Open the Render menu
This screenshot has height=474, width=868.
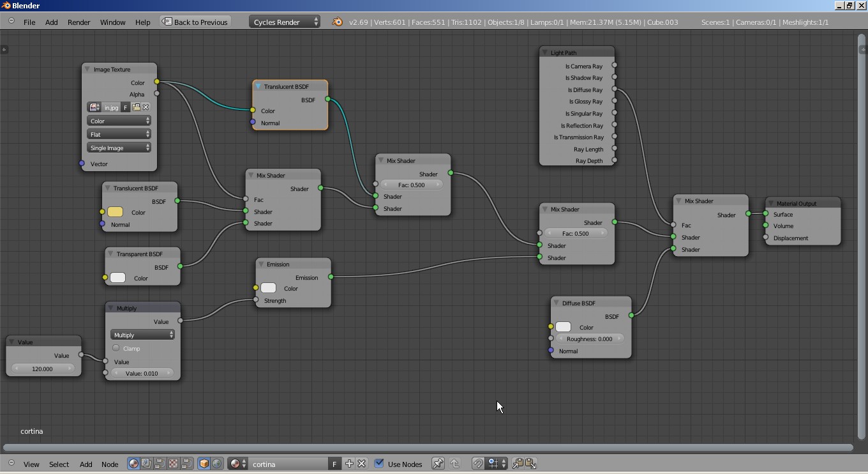[79, 22]
